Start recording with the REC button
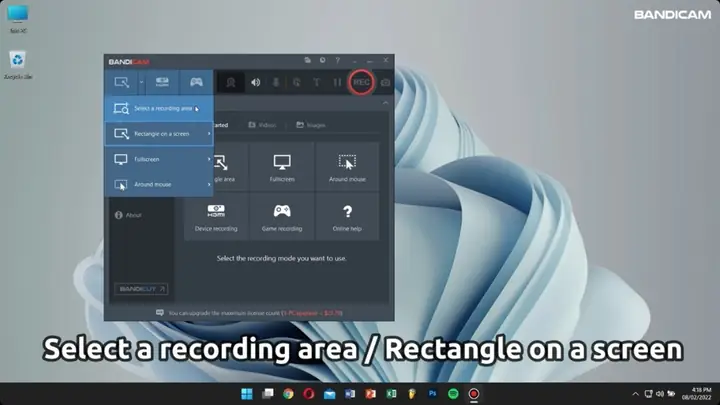Viewport: 720px width, 405px height. (x=361, y=83)
